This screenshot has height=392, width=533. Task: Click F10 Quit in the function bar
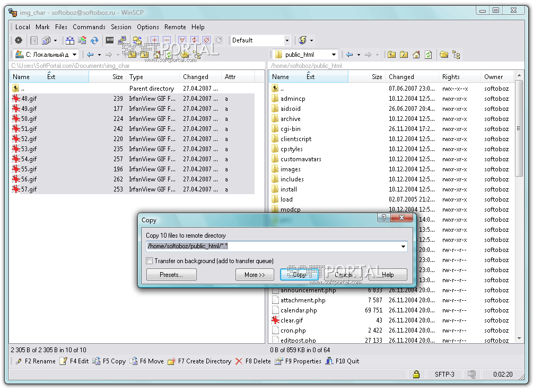[342, 361]
